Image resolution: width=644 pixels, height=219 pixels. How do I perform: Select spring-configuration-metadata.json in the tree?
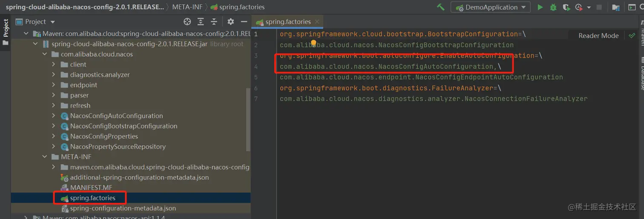click(x=123, y=208)
